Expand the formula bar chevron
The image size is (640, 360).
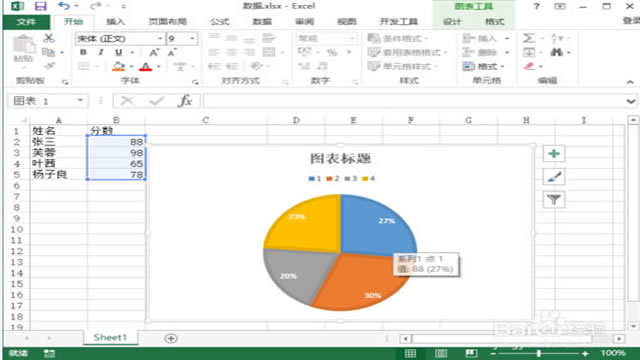[631, 101]
